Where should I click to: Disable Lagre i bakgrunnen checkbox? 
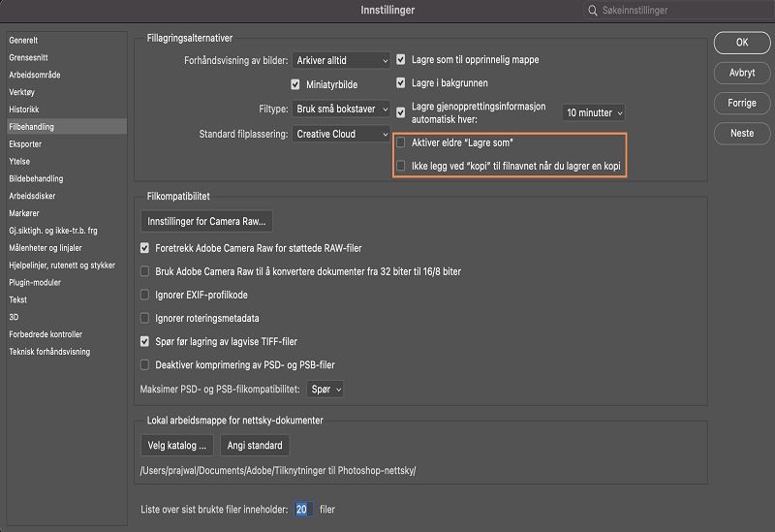(x=401, y=84)
